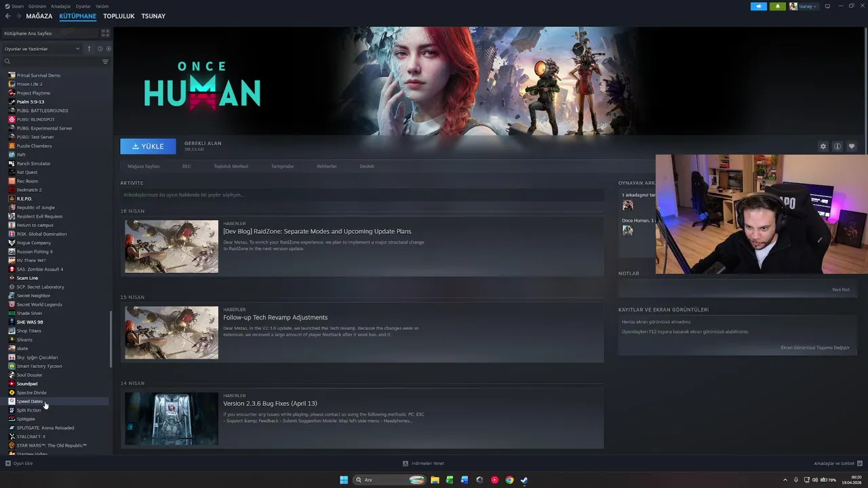Open friend avatar under Oynayan Arkadaşlar

(628, 205)
